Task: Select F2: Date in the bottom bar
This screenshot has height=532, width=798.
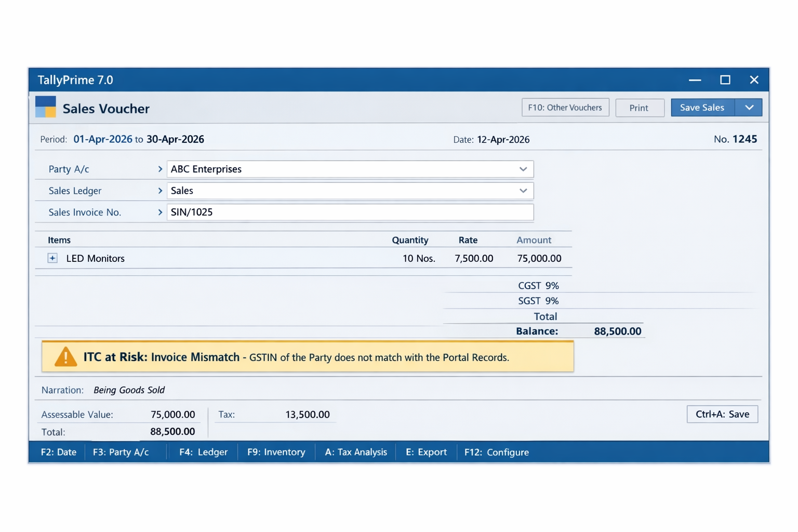Action: (x=59, y=452)
